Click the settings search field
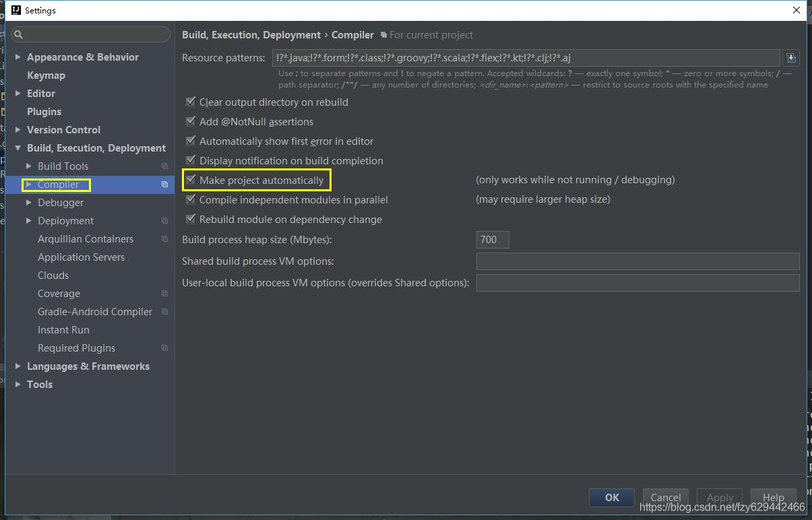This screenshot has height=520, width=812. pyautogui.click(x=90, y=34)
